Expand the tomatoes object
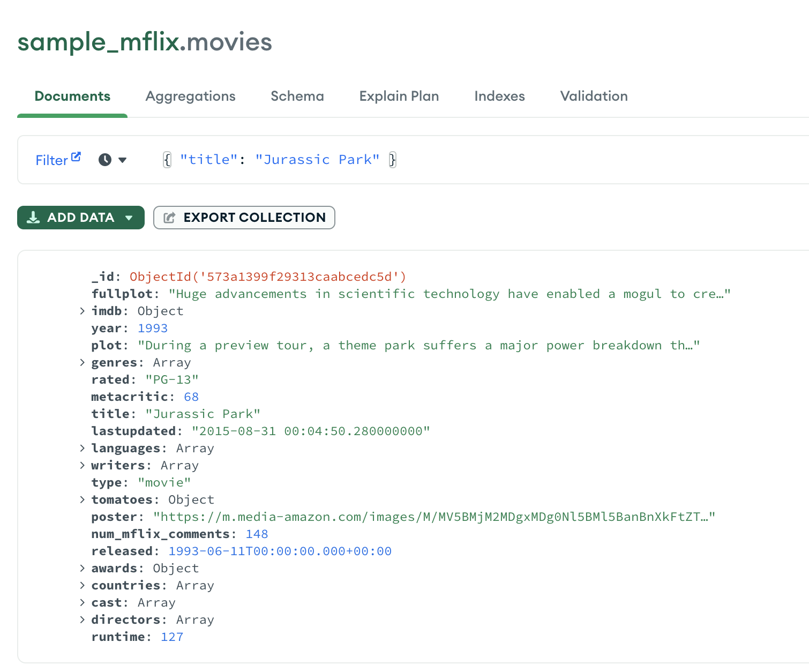The width and height of the screenshot is (809, 672). pyautogui.click(x=82, y=499)
